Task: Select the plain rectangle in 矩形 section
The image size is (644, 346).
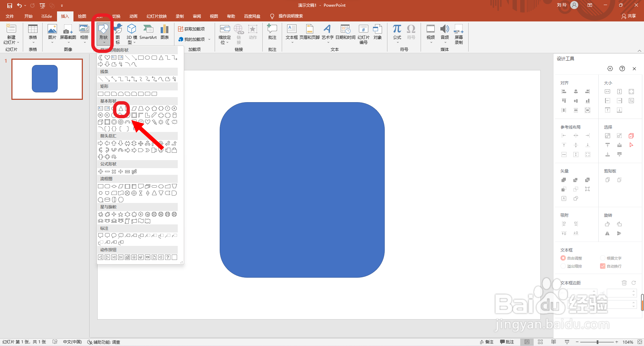Action: (101, 94)
